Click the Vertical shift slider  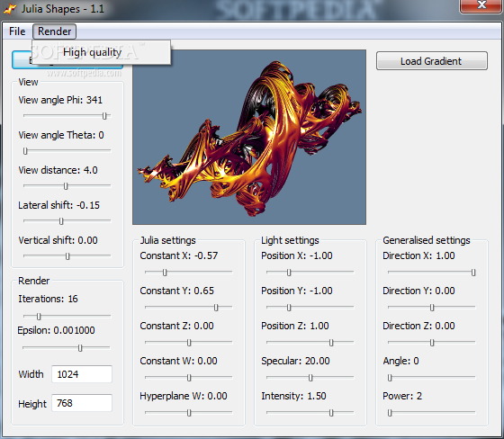coord(67,256)
